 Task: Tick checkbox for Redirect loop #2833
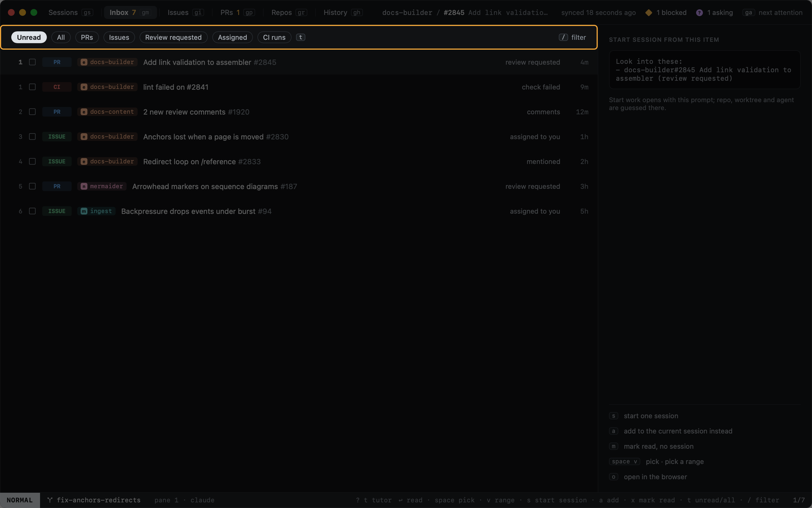[32, 162]
